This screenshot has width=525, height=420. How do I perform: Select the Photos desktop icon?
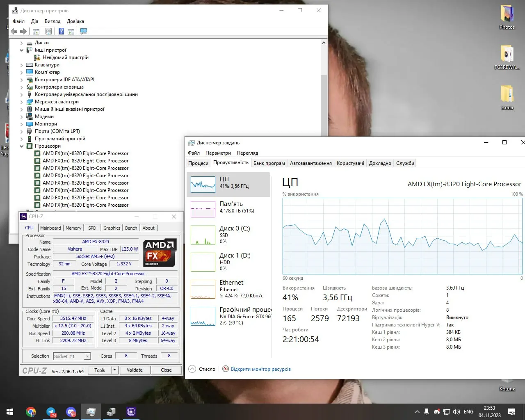pos(507,18)
